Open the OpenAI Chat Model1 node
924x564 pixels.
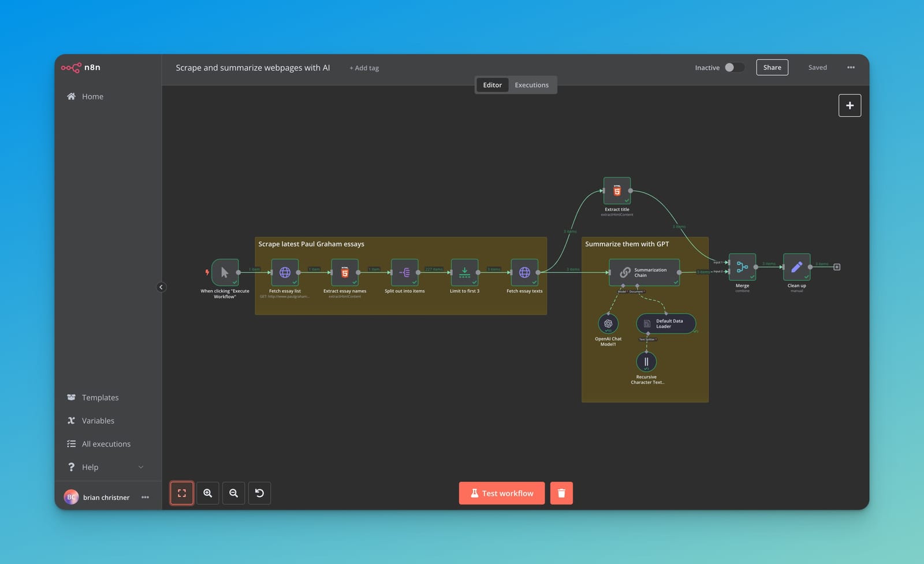tap(608, 324)
